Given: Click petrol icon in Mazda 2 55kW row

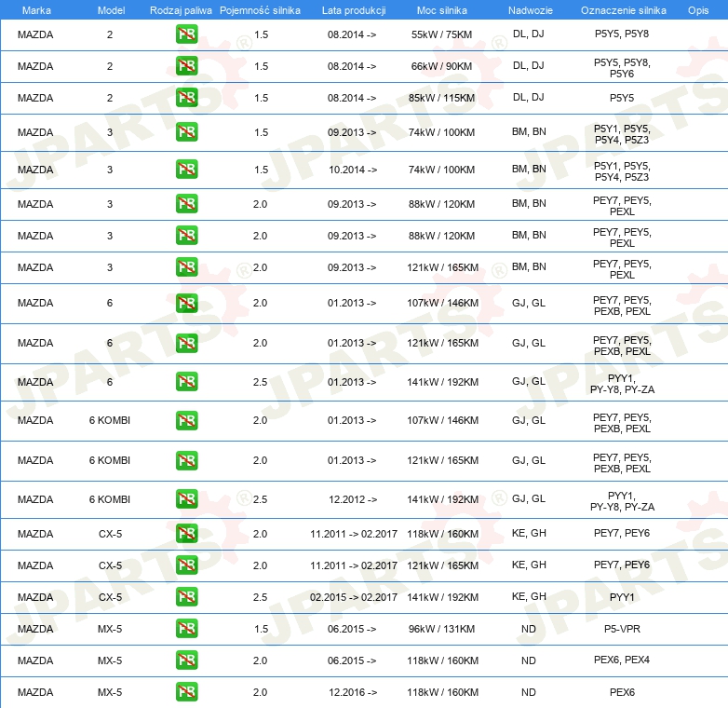Looking at the screenshot, I should [186, 34].
